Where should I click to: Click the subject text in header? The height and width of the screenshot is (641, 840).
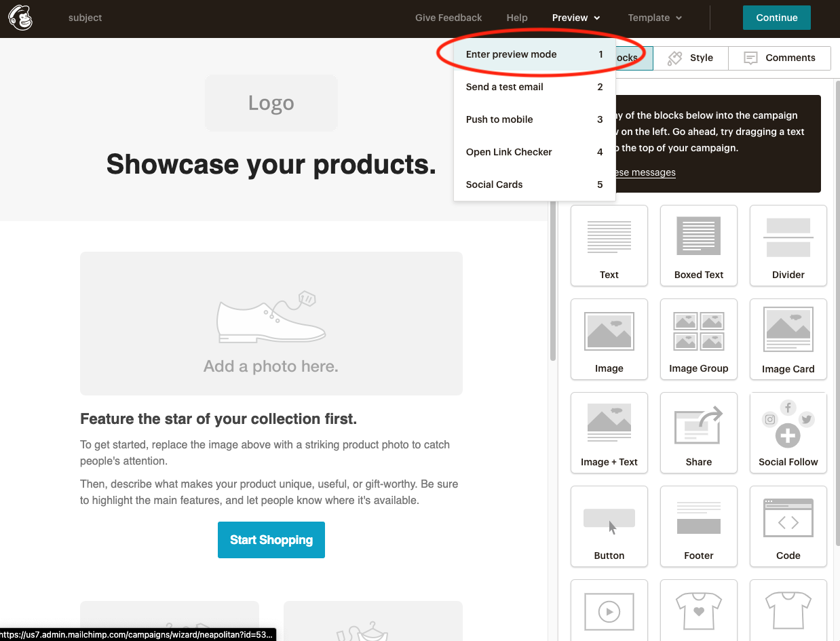[x=85, y=18]
